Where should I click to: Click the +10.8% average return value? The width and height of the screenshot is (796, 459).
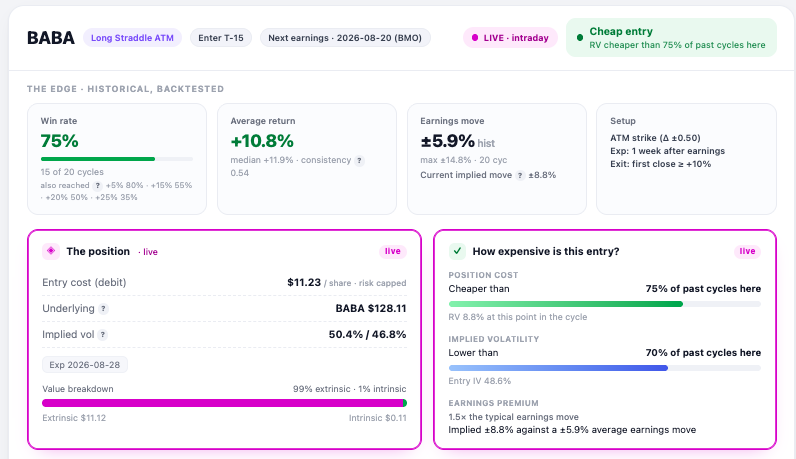click(262, 141)
